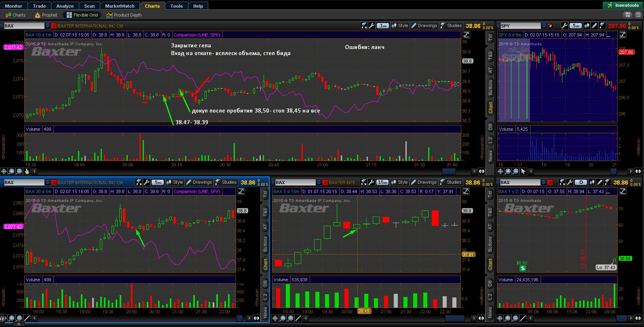Open Style menu on top BAX 1m chart
644x327 pixels.
pos(400,25)
